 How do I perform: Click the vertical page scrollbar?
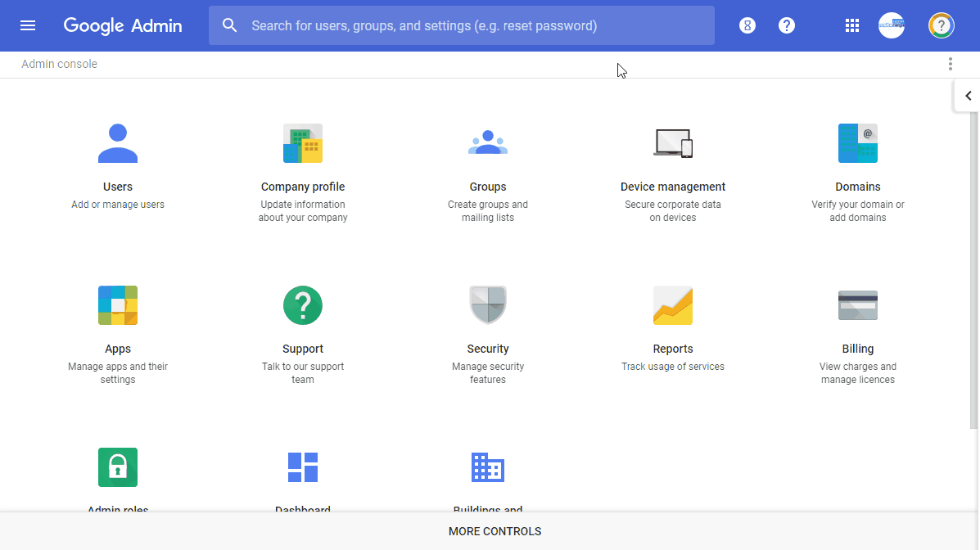coord(973,268)
